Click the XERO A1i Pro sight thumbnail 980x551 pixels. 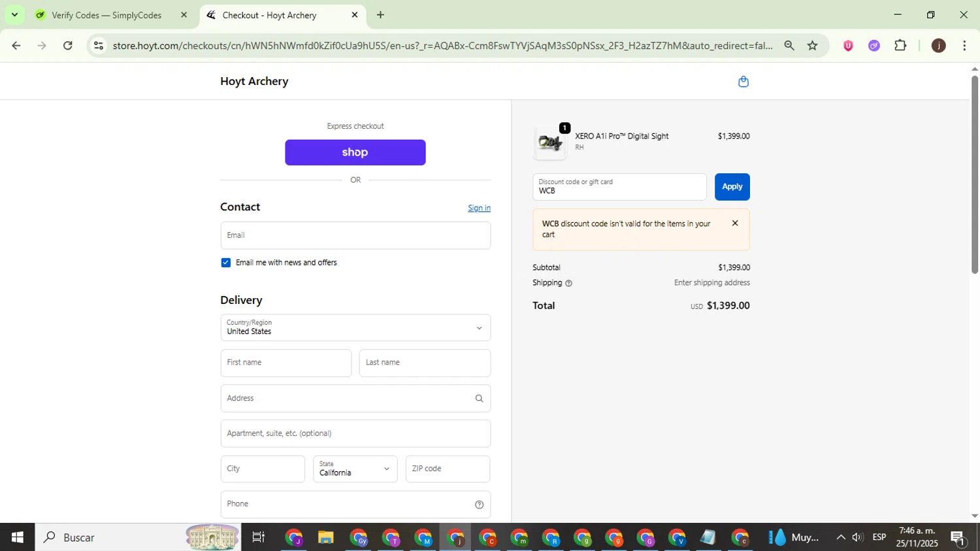pos(550,142)
